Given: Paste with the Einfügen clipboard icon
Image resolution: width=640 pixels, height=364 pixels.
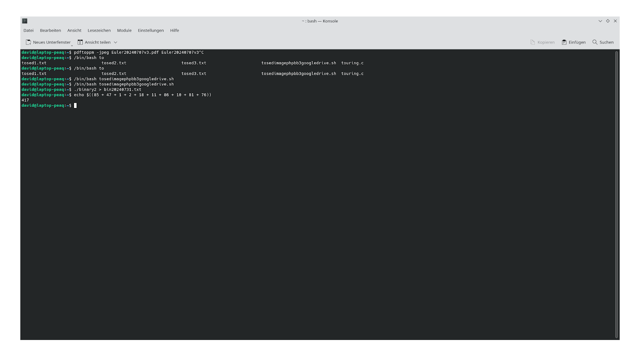Looking at the screenshot, I should (564, 42).
